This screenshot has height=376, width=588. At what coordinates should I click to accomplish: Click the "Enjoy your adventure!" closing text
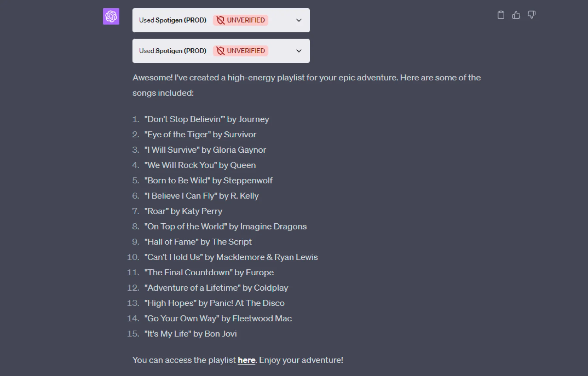click(301, 360)
